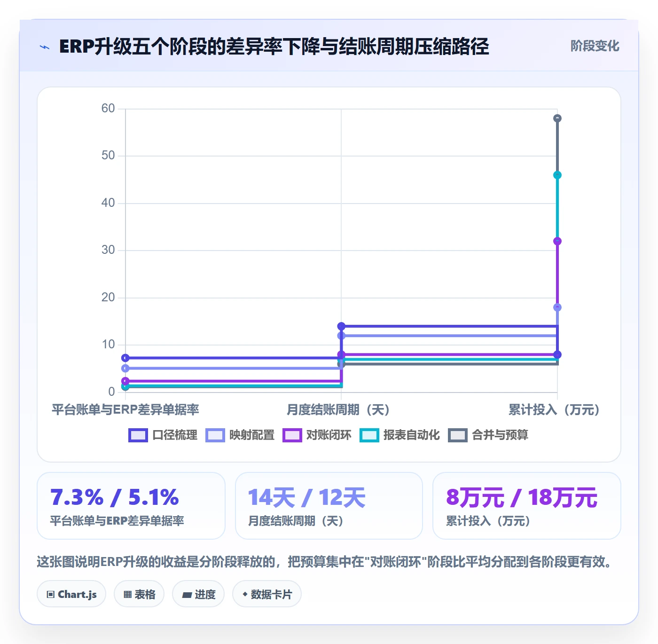Select the 数据卡片 tag chip
The image size is (658, 644).
pyautogui.click(x=267, y=594)
